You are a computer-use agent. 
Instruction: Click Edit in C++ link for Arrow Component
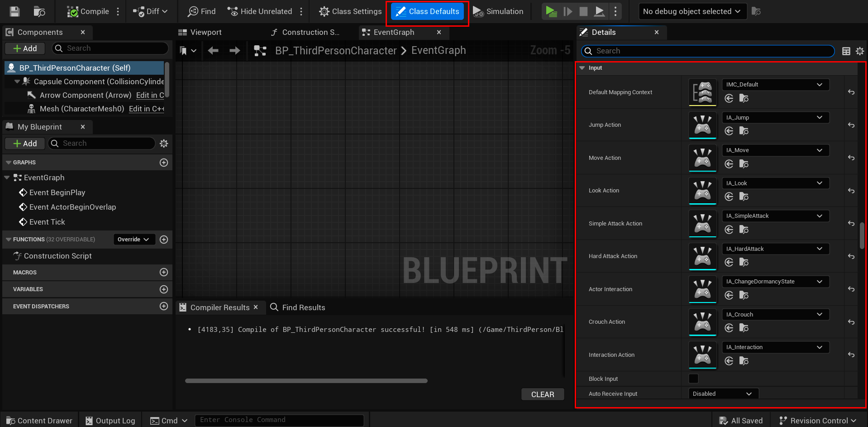pyautogui.click(x=150, y=95)
